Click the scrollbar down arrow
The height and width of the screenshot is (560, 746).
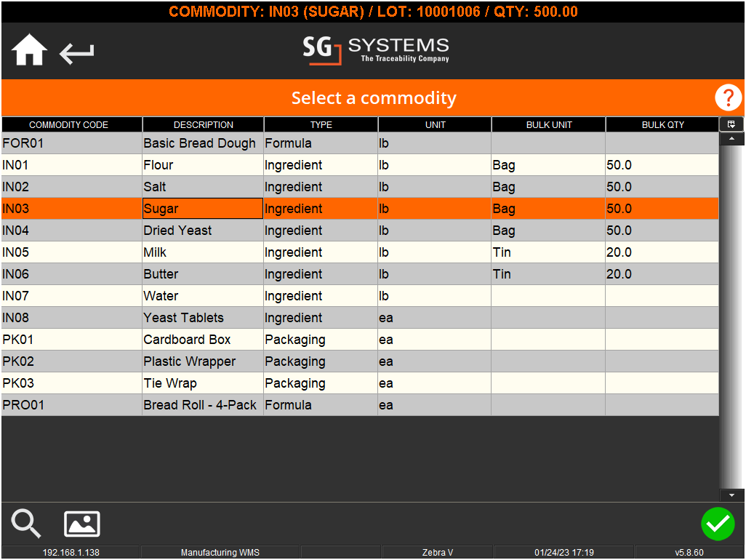pyautogui.click(x=732, y=495)
